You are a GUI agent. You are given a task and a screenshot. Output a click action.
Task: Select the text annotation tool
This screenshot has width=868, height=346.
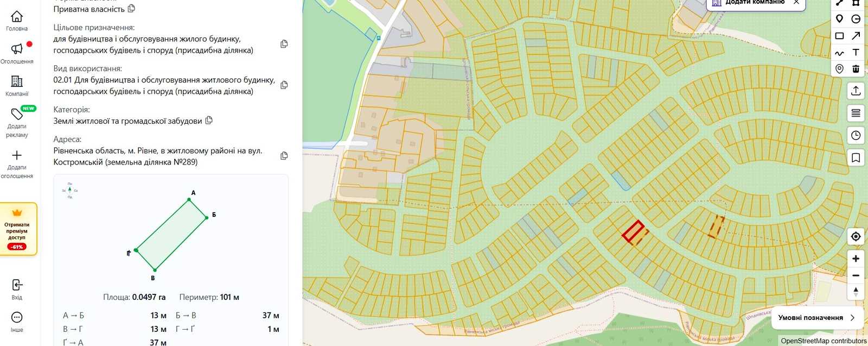pyautogui.click(x=856, y=53)
